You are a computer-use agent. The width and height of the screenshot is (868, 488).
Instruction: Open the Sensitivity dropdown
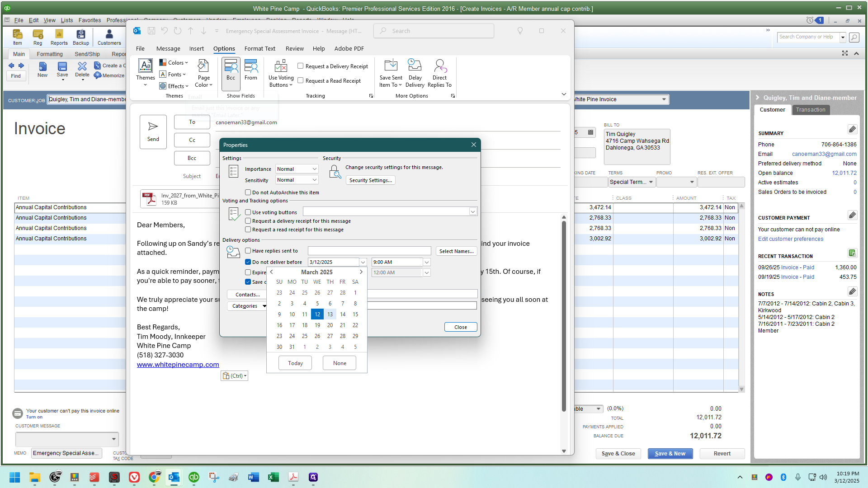tap(297, 180)
